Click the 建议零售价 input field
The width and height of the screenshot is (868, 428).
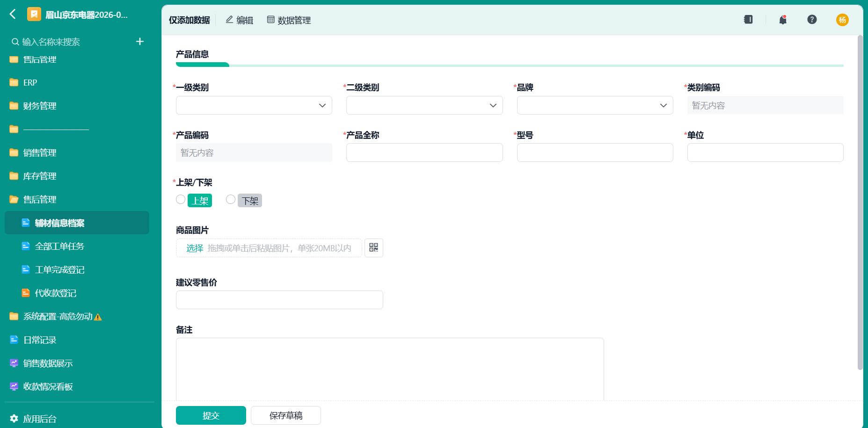pyautogui.click(x=279, y=300)
